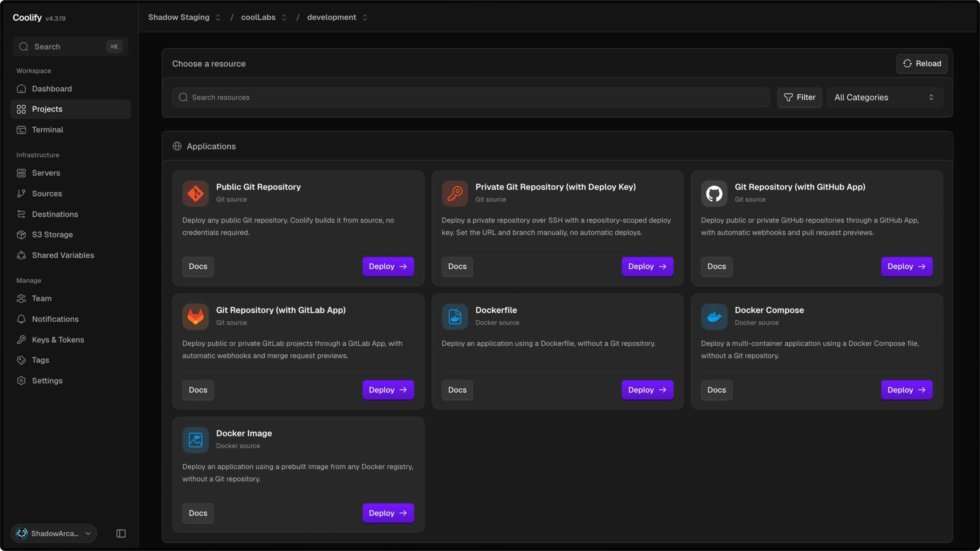The image size is (980, 551).
Task: Deploy Private Git Repository with Deploy Key
Action: point(647,266)
